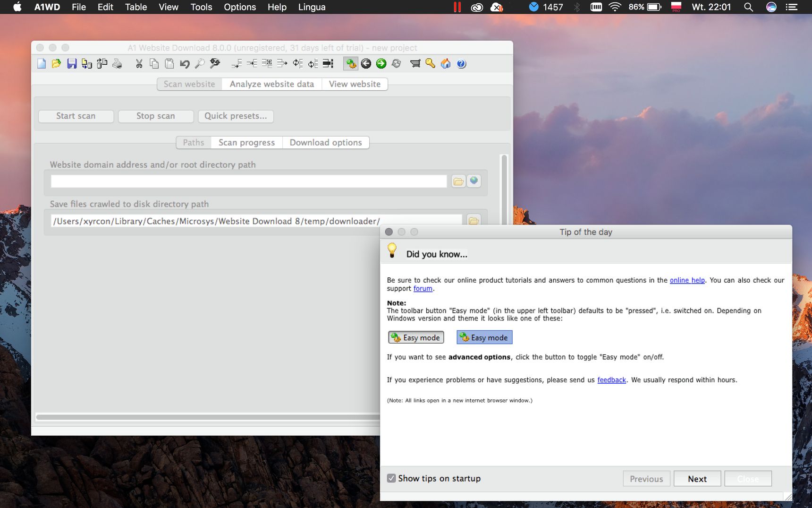Click the Save As icon beside floppy
The image size is (812, 508).
tap(87, 64)
